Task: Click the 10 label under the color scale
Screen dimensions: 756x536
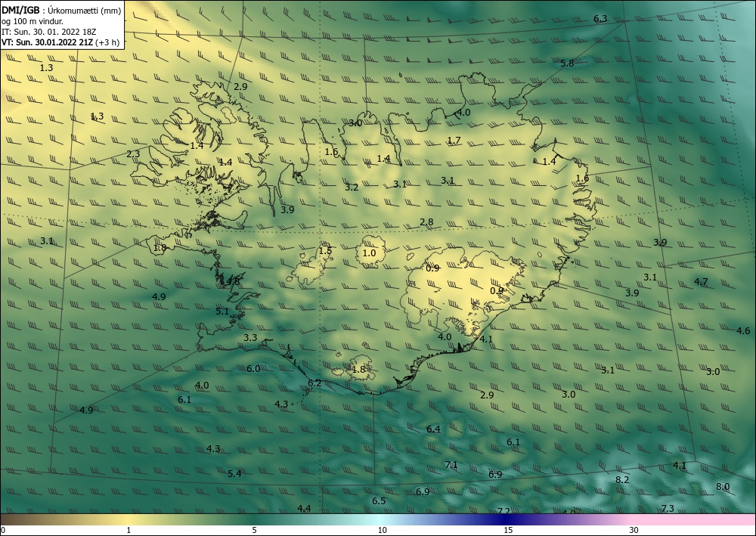Action: [382, 531]
